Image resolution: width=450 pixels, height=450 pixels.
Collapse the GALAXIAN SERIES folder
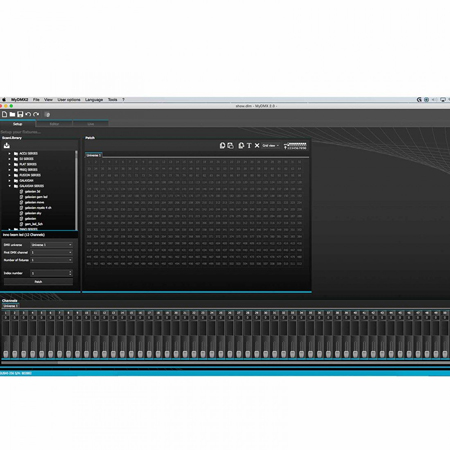pyautogui.click(x=9, y=186)
